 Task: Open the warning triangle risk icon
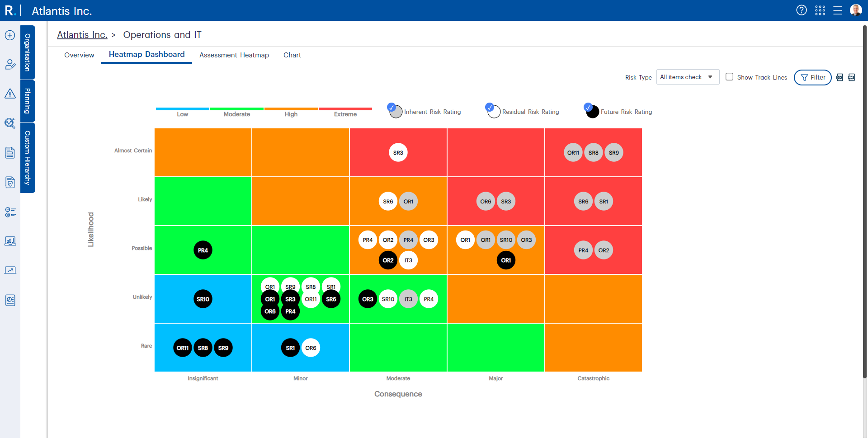coord(10,94)
